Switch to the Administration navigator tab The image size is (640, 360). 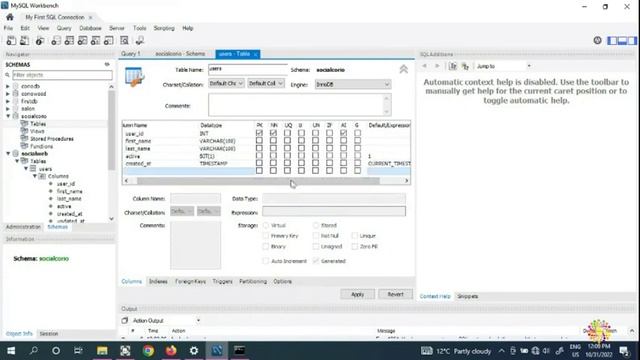(x=23, y=227)
